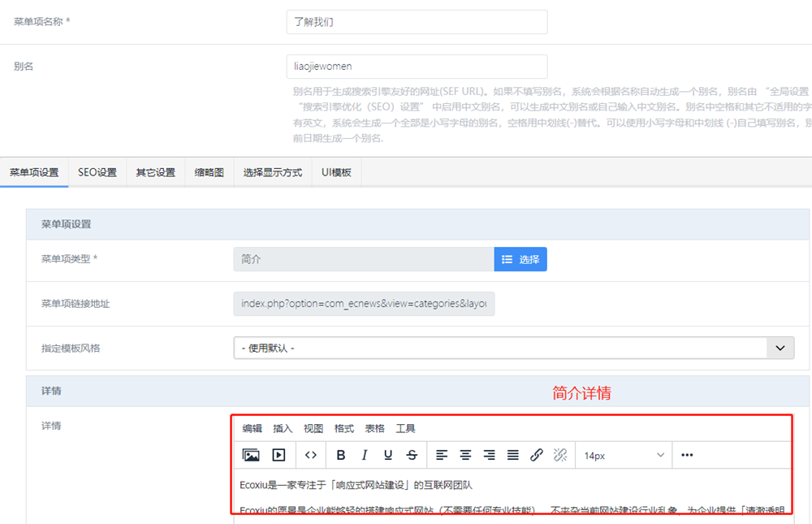This screenshot has width=812, height=524.
Task: Click the insert image icon in editor
Action: tap(251, 455)
